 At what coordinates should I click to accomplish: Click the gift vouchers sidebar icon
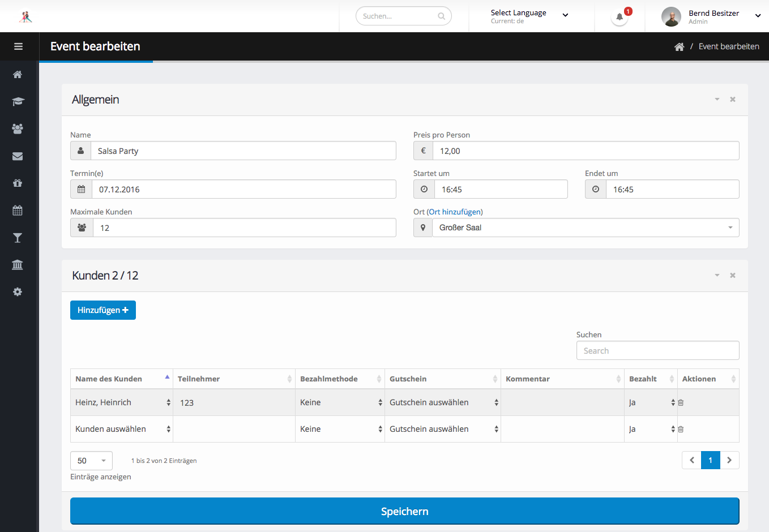(x=18, y=183)
